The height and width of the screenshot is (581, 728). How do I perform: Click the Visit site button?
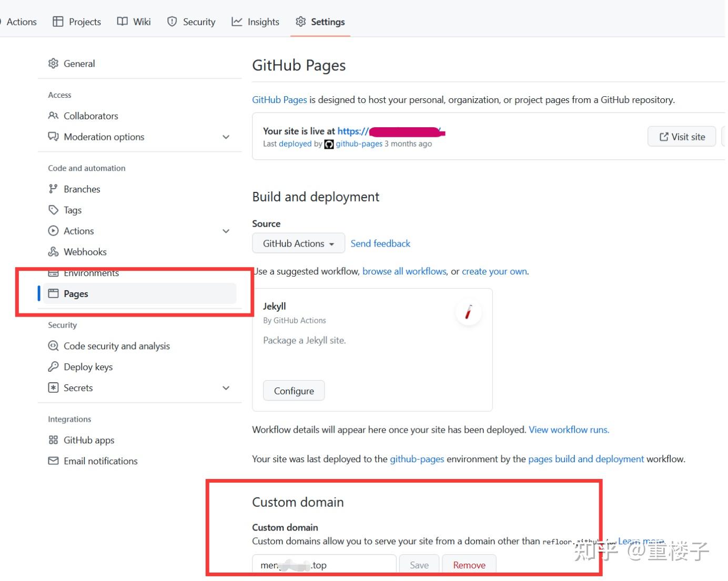coord(682,136)
